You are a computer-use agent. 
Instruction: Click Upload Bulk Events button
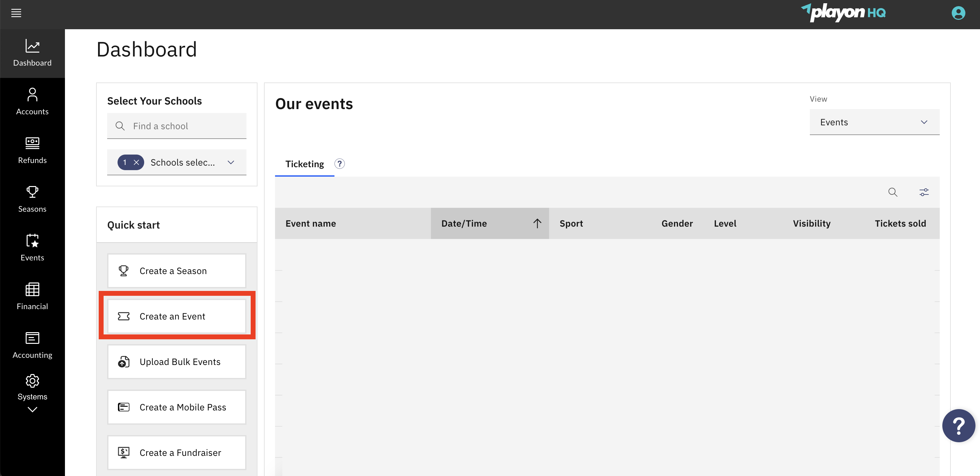(177, 361)
